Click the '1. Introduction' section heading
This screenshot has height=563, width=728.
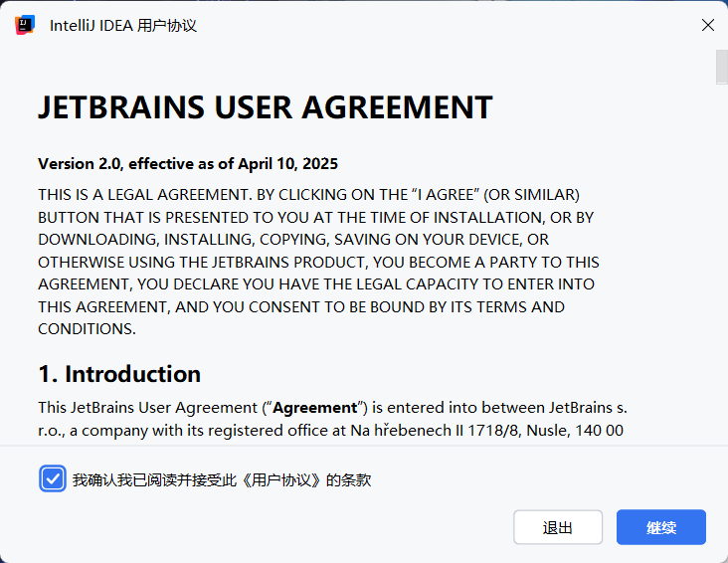pyautogui.click(x=119, y=374)
